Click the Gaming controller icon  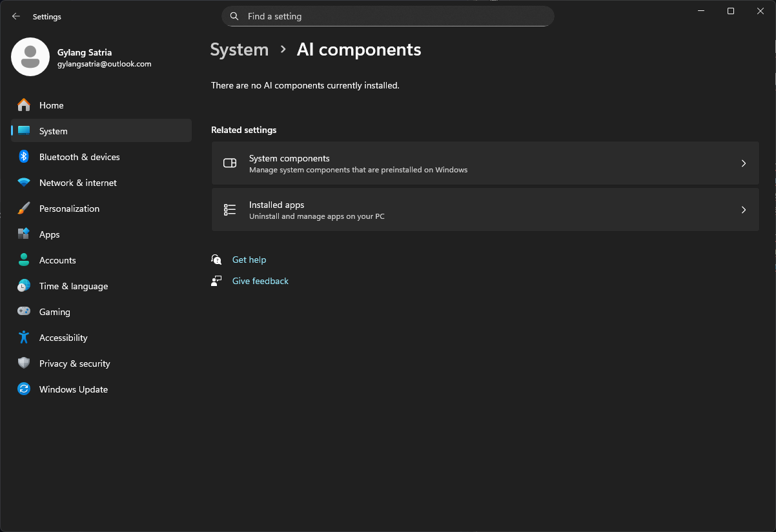pos(24,312)
